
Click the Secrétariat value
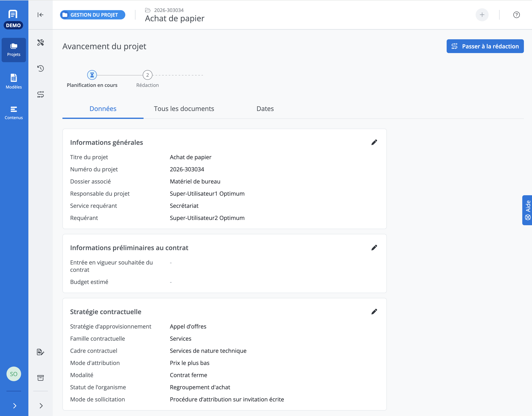tap(184, 206)
